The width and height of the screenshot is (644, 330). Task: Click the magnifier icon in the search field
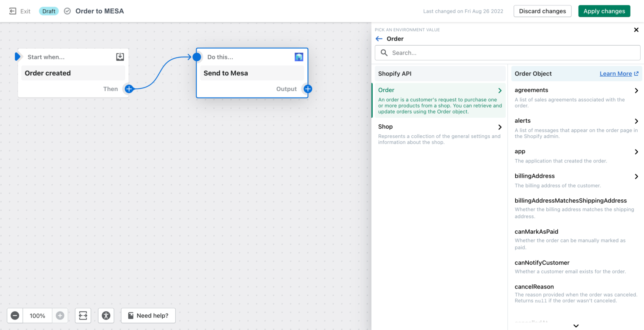[x=384, y=53]
